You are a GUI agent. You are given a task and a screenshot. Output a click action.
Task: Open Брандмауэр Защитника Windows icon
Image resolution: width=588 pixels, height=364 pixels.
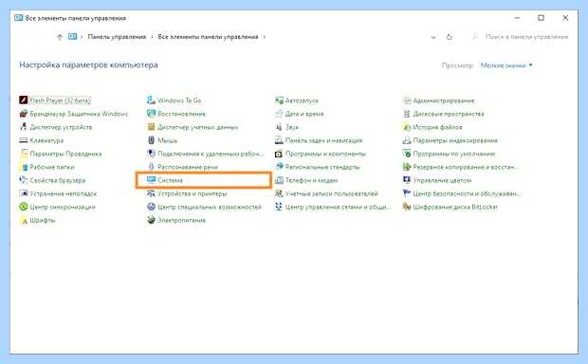(x=24, y=114)
